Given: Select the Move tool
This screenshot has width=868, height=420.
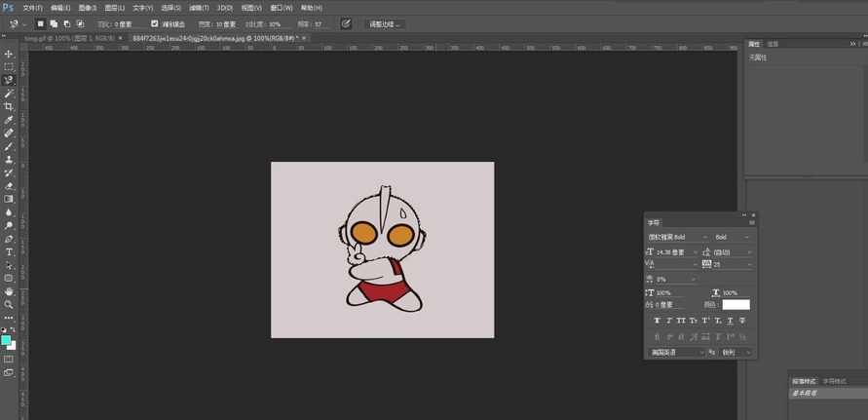Looking at the screenshot, I should [9, 54].
